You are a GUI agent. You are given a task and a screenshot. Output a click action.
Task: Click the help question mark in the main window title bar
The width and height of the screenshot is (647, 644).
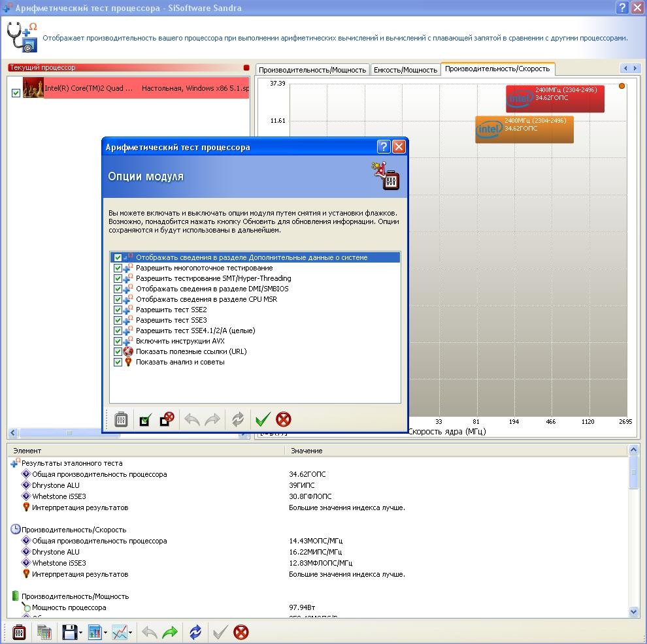pyautogui.click(x=622, y=7)
